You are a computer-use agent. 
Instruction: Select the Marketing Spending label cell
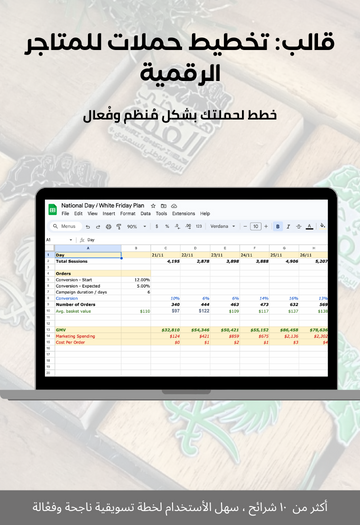pos(88,336)
